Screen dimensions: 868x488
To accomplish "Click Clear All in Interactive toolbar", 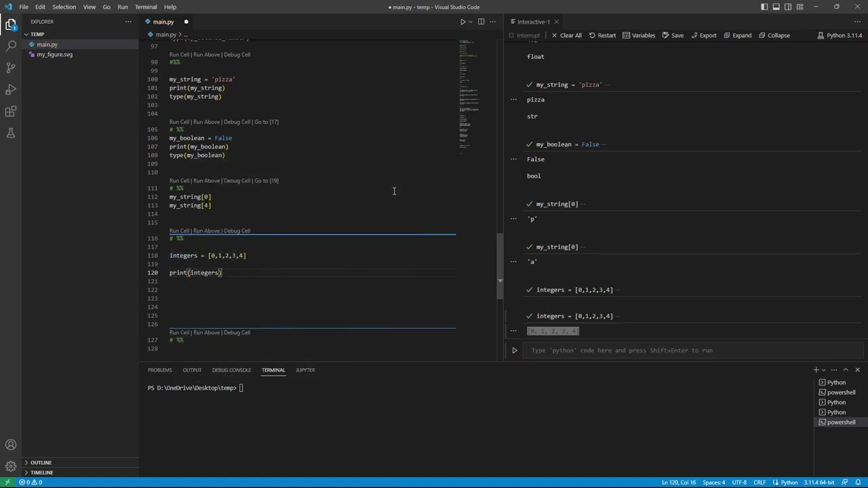I will [566, 35].
